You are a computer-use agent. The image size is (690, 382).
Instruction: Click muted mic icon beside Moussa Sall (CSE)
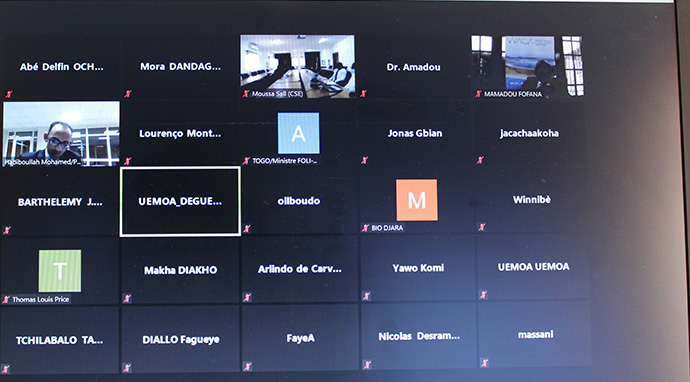pos(246,93)
